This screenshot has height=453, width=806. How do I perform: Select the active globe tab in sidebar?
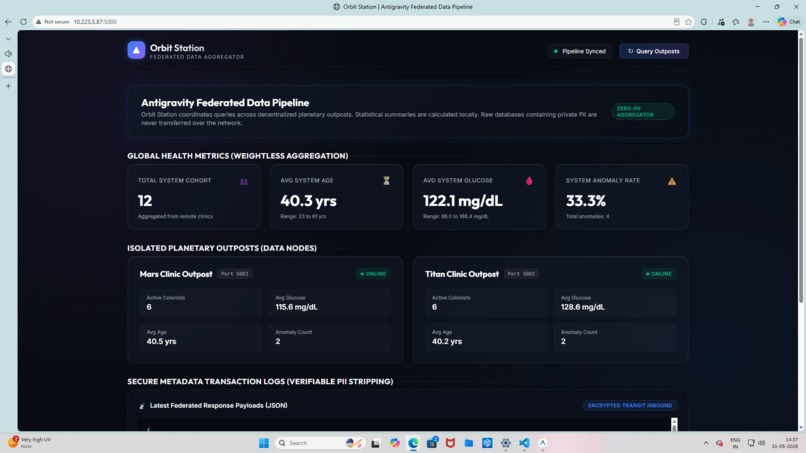point(8,68)
